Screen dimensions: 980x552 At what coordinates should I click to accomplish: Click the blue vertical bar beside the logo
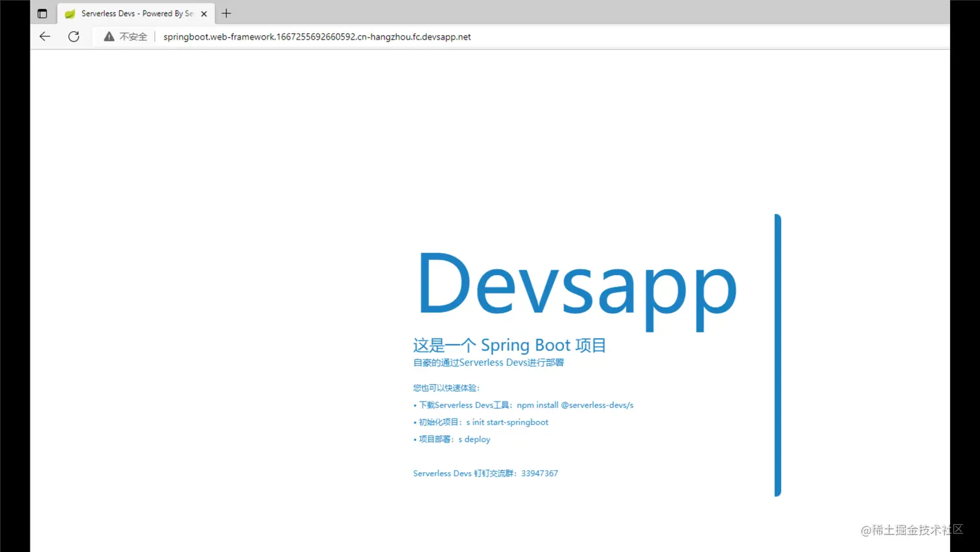coord(777,354)
